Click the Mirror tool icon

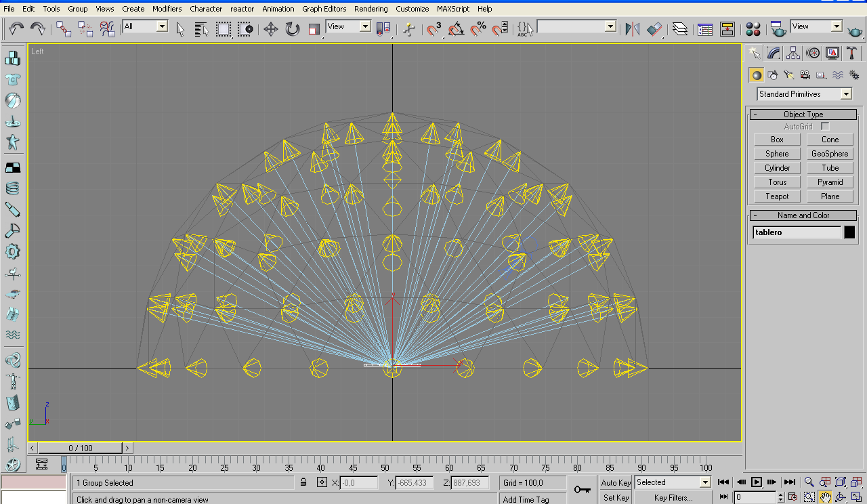[x=632, y=29]
